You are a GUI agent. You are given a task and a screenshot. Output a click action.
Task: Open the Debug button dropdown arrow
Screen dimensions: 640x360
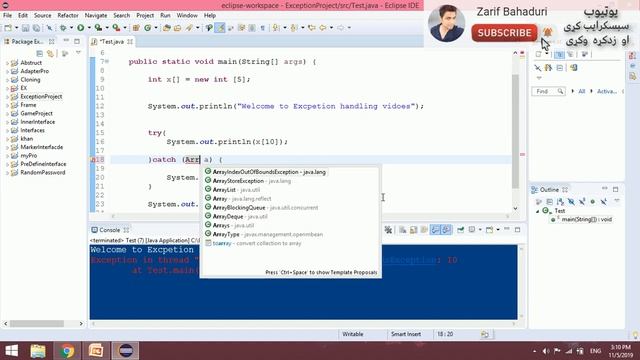[x=71, y=28]
